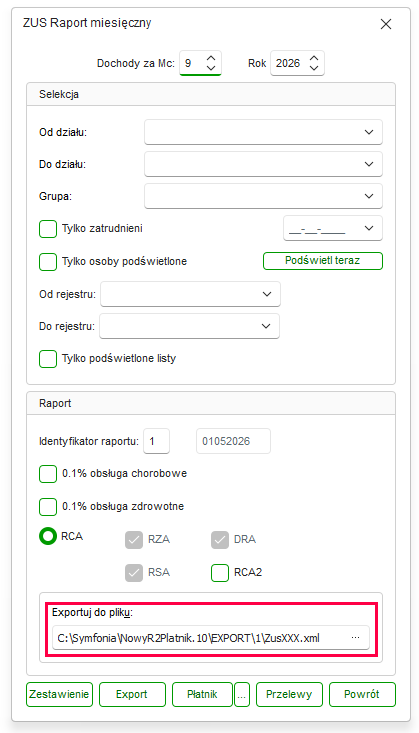Viewport: 419px width, 733px height.
Task: Increase the Rok year value
Action: pyautogui.click(x=314, y=58)
